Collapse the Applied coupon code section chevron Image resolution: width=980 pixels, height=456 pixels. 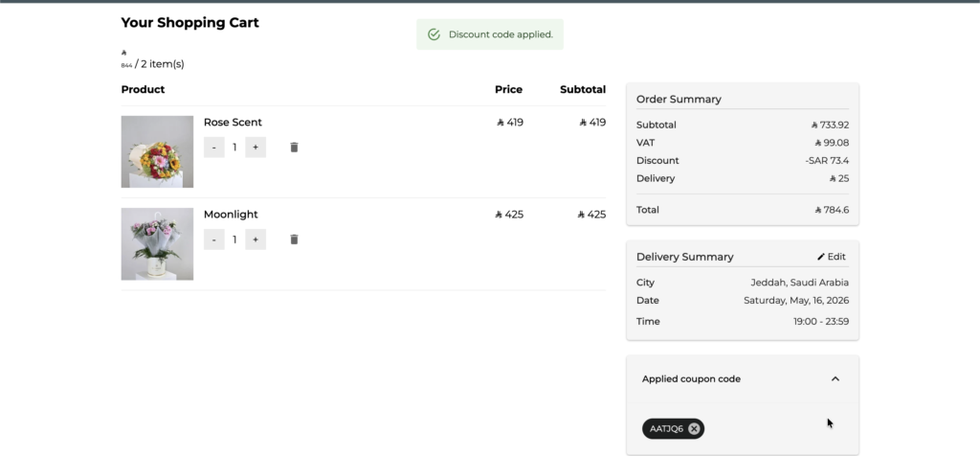point(835,378)
